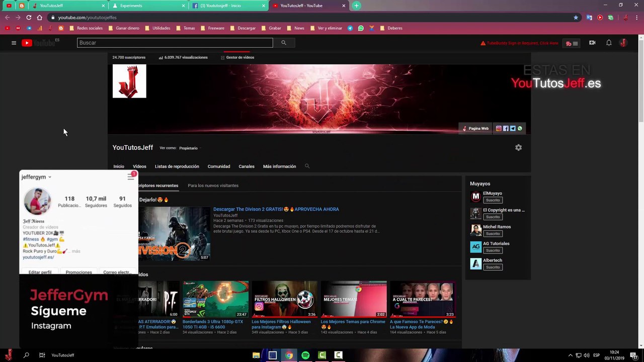The height and width of the screenshot is (362, 644).
Task: Show hidden system tray icons
Action: pyautogui.click(x=570, y=355)
